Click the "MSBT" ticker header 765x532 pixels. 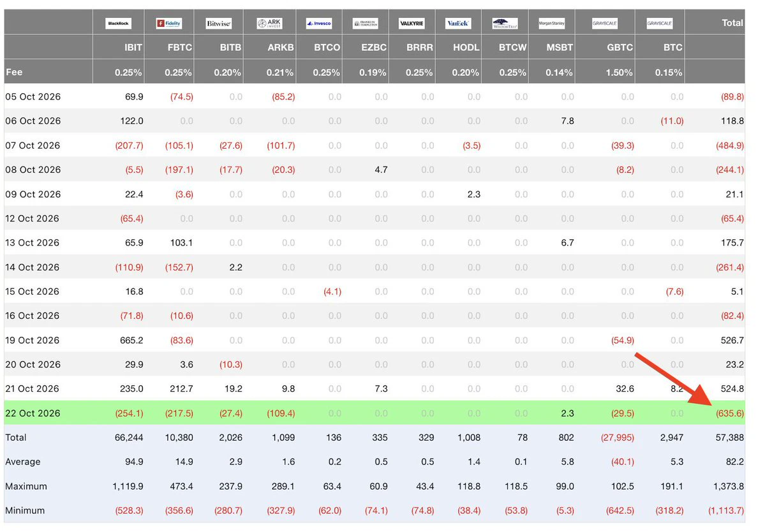point(560,48)
